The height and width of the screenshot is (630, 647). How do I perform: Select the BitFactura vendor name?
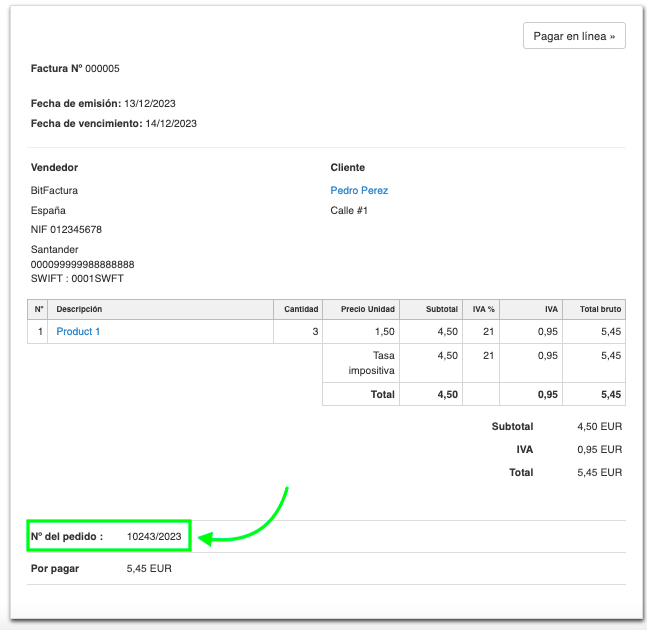click(54, 190)
